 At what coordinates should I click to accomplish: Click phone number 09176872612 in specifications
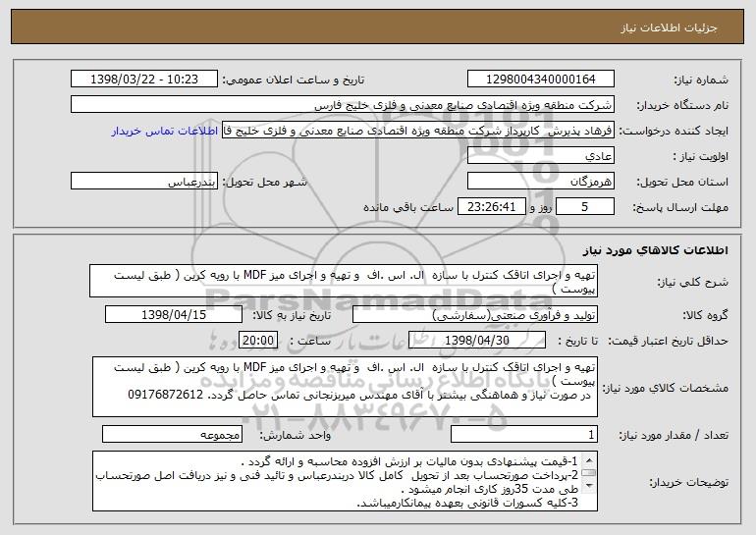[x=165, y=395]
